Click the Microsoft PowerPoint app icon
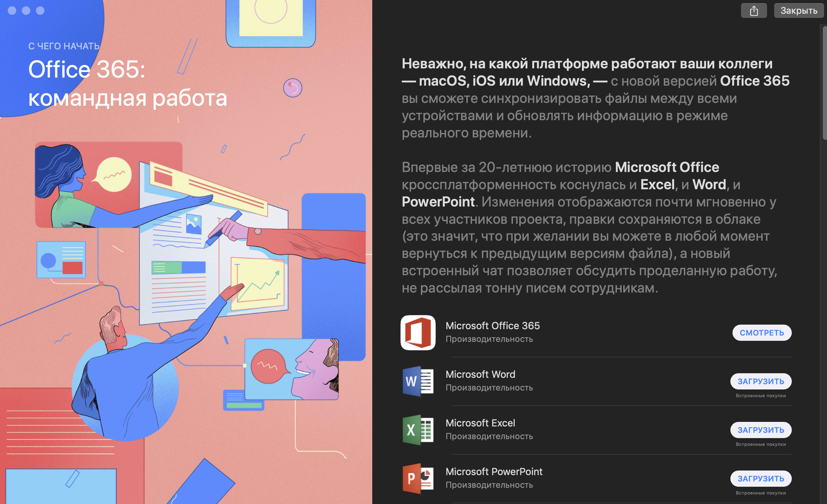 [x=418, y=478]
